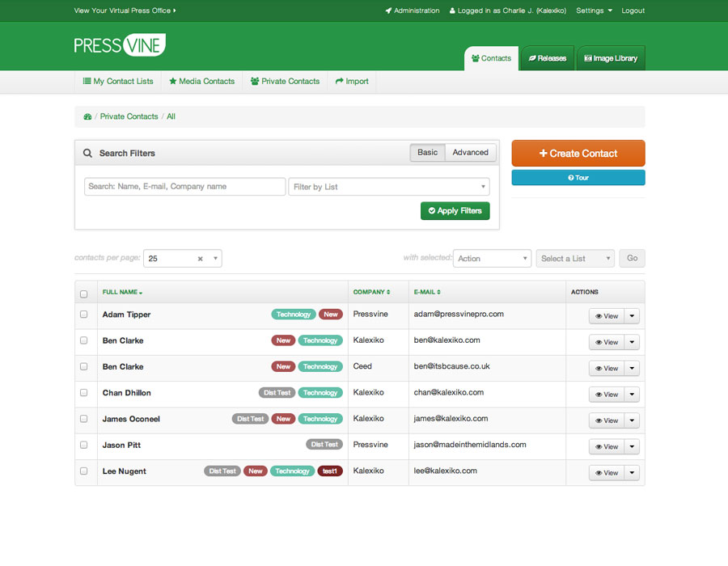Click the Create Contact button
The image size is (728, 566).
click(x=578, y=154)
